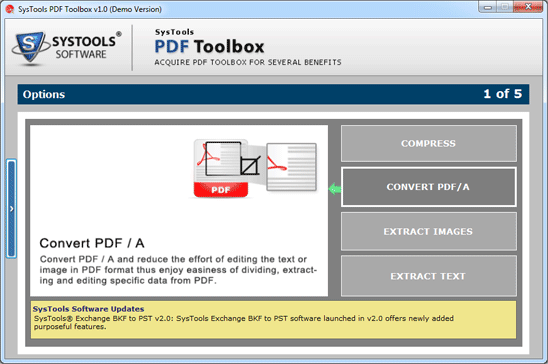This screenshot has width=548, height=364.
Task: Click the app icon in title bar
Action: (10, 9)
